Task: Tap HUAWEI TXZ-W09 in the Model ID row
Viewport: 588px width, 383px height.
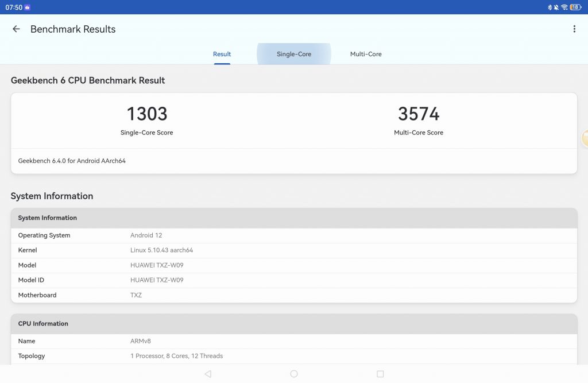Action: click(157, 280)
